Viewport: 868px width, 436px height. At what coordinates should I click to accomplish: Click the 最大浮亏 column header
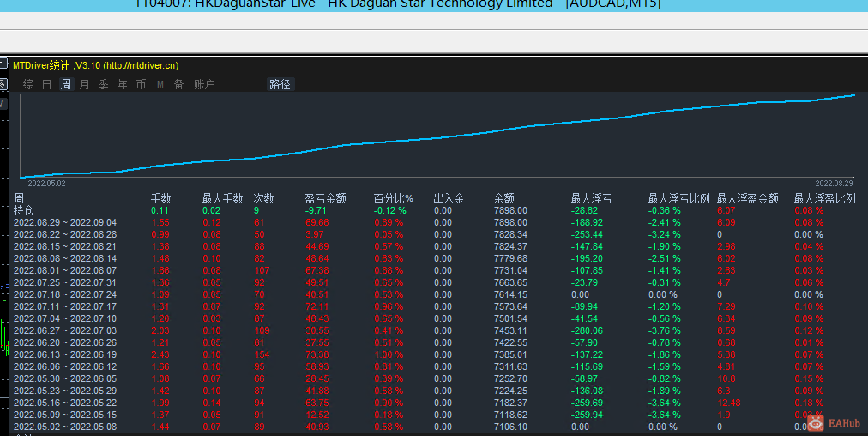pyautogui.click(x=591, y=198)
